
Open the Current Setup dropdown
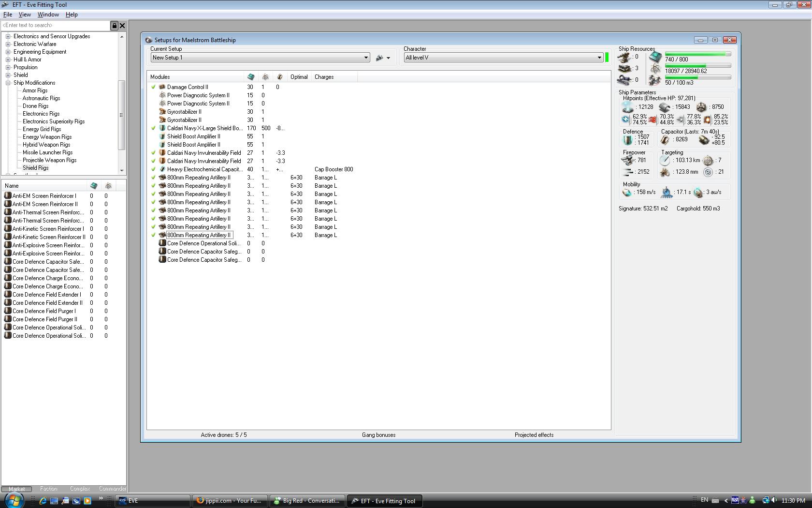tap(260, 58)
